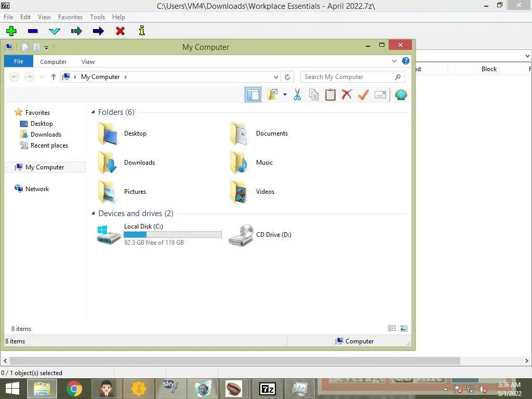The height and width of the screenshot is (399, 532).
Task: Select CD Drive (D:)
Action: point(260,235)
